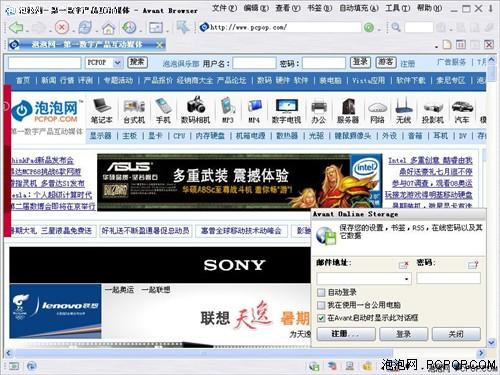Click the 注册 link beside 游客 button
The image size is (500, 375).
[x=407, y=63]
